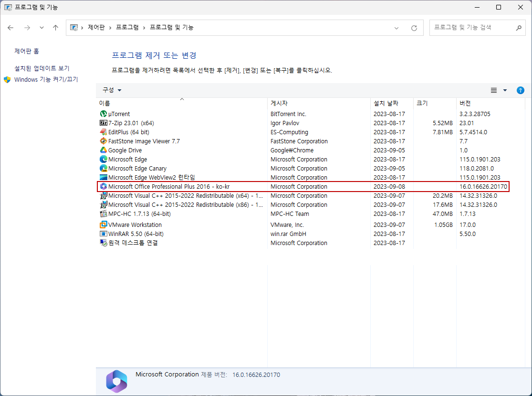Click the 원격 데스크톱 연결 icon
This screenshot has width=532, height=396.
(104, 243)
